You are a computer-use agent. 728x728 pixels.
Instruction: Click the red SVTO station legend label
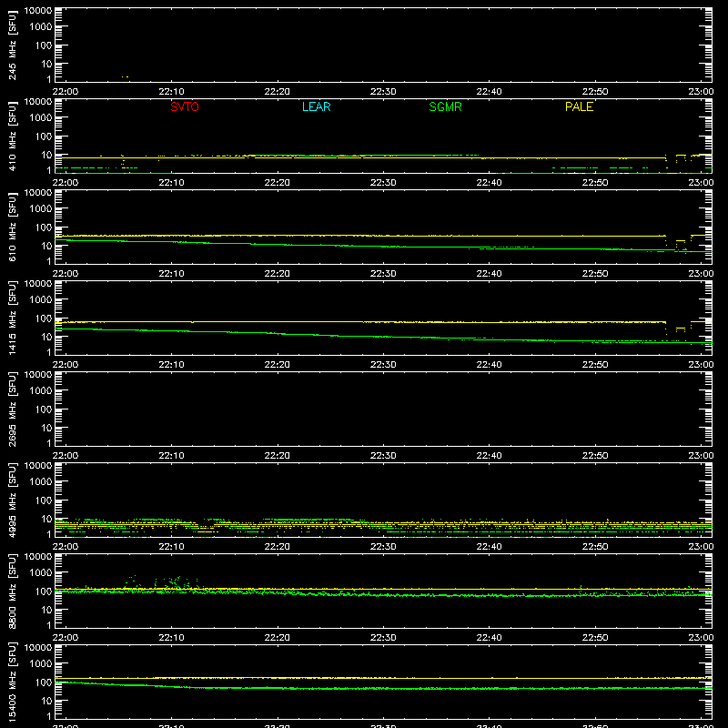coord(185,106)
